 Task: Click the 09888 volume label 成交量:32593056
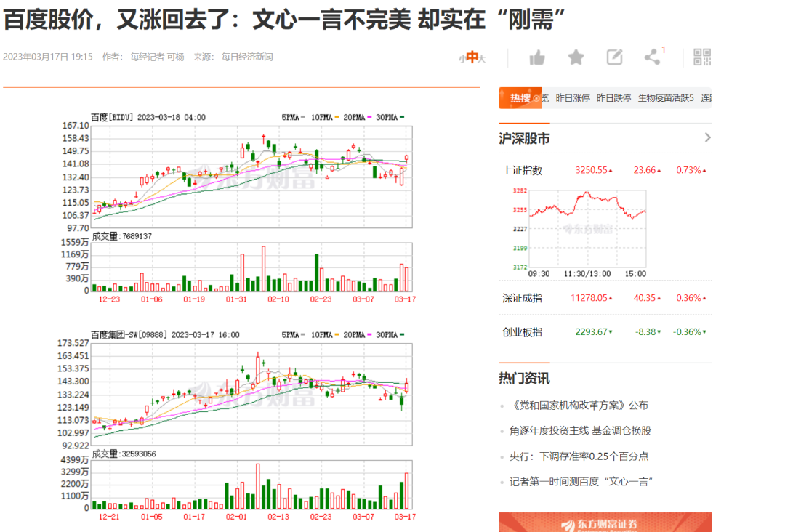124,454
